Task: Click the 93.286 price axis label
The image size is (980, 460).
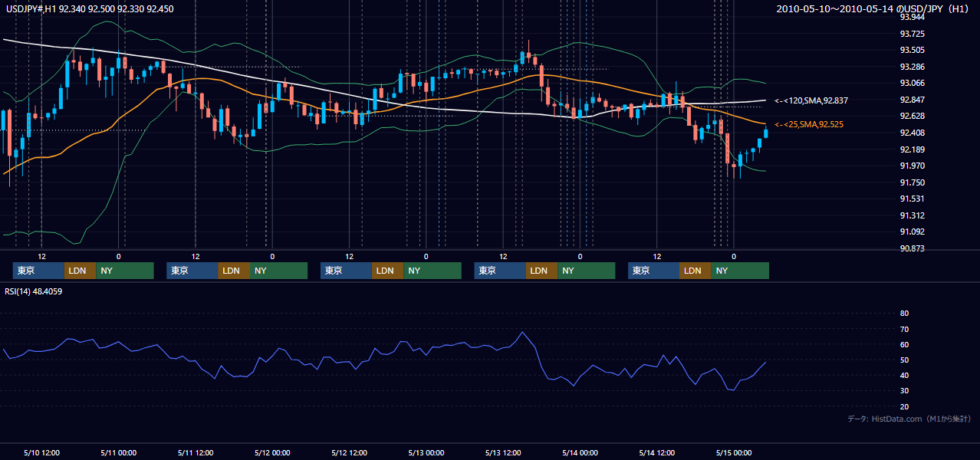Action: pyautogui.click(x=912, y=67)
